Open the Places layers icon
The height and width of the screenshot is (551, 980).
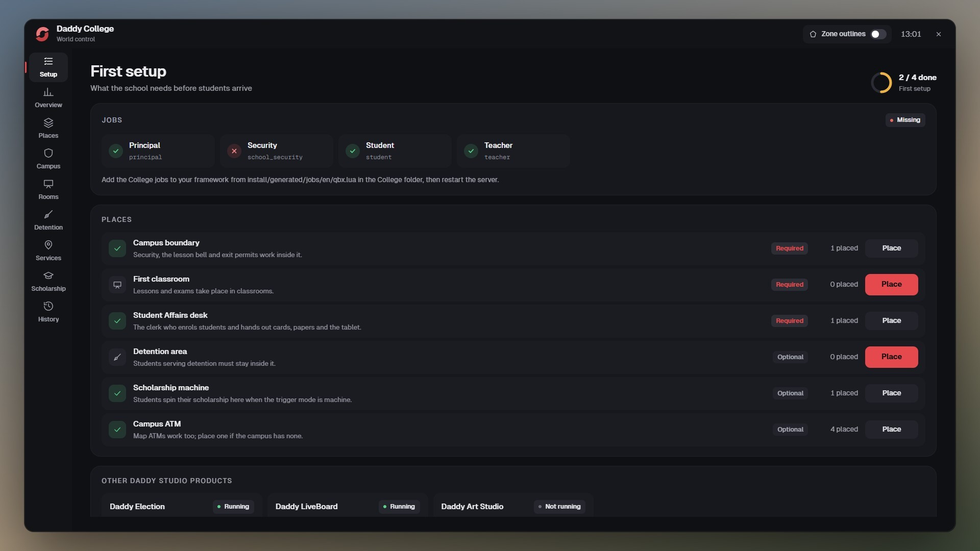click(x=48, y=123)
